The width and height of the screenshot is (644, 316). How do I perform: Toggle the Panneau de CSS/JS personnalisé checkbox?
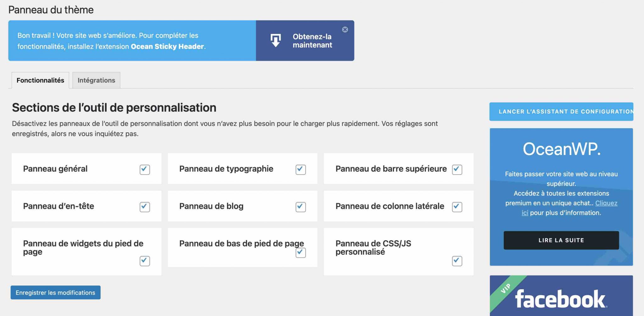pyautogui.click(x=457, y=260)
